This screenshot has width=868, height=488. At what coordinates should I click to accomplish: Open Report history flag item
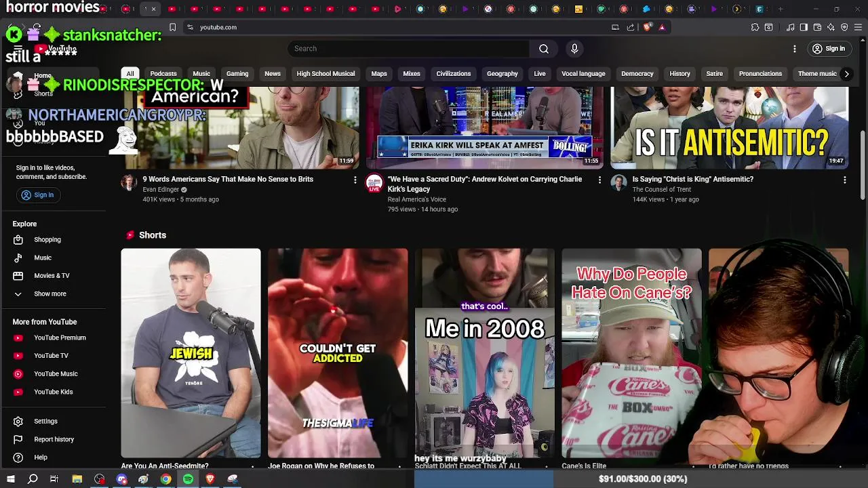click(53, 439)
